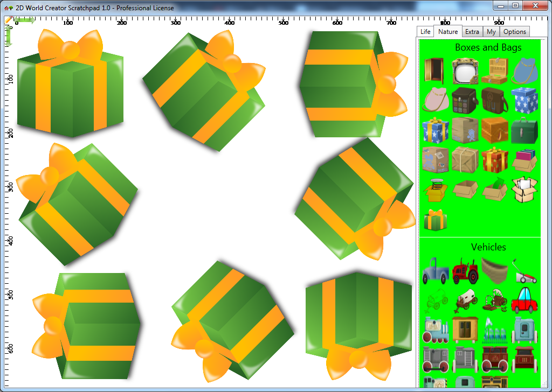
Task: Select the red polka-dot gift box icon
Action: [495, 160]
